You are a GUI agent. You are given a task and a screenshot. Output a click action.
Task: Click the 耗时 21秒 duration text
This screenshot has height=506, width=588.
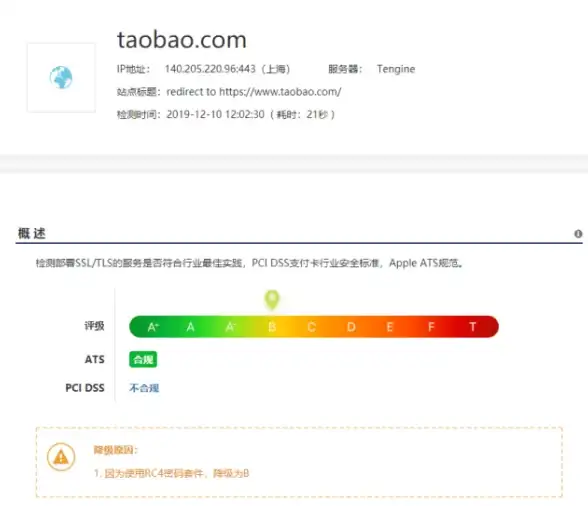pyautogui.click(x=302, y=114)
